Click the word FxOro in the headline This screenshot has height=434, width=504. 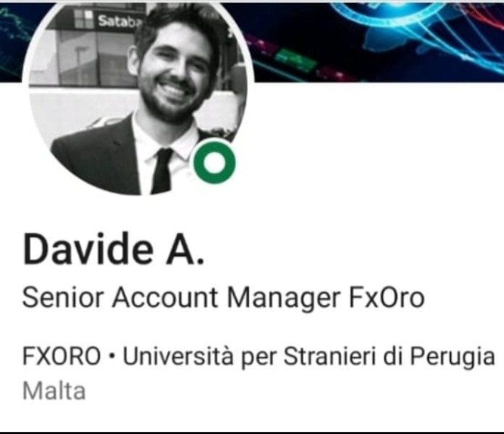[x=387, y=297]
